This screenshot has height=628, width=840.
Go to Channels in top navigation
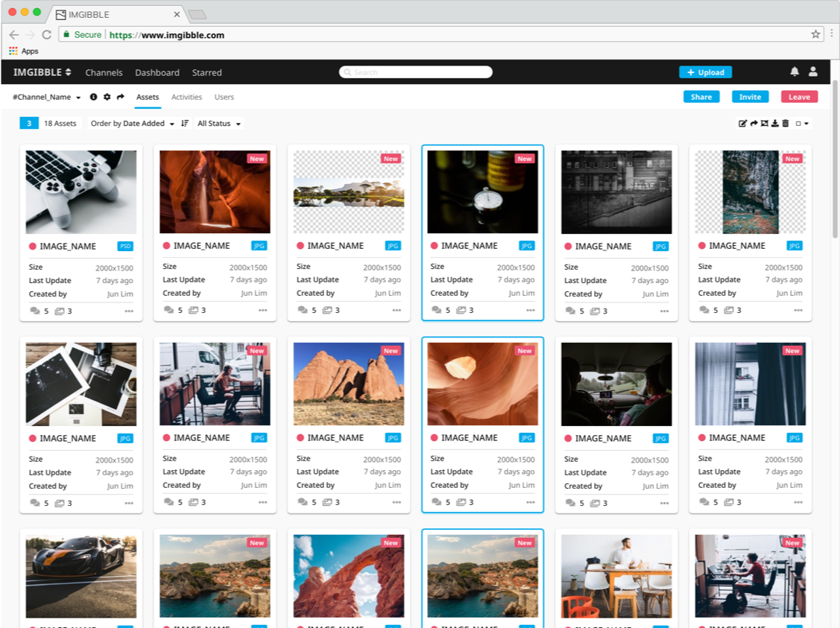point(104,72)
